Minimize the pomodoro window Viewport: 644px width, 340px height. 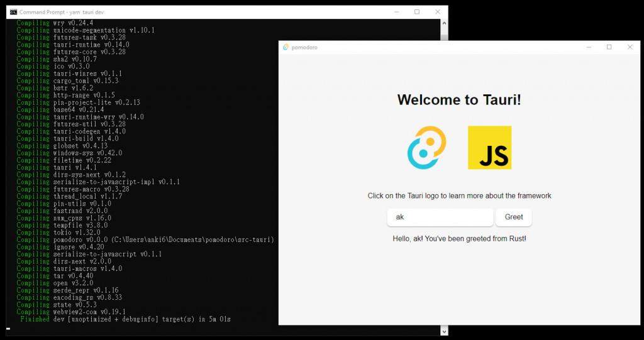point(589,47)
